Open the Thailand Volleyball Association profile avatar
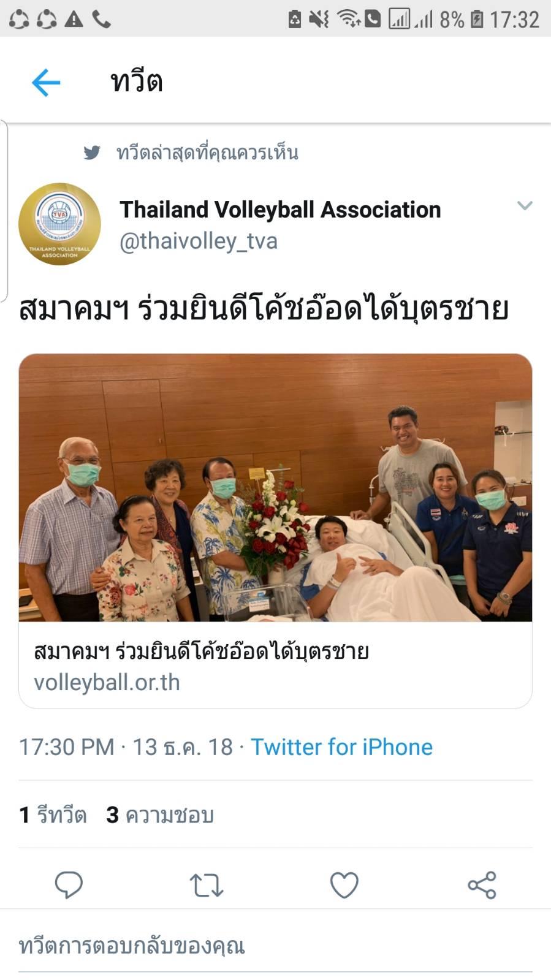551x980 pixels. (59, 224)
